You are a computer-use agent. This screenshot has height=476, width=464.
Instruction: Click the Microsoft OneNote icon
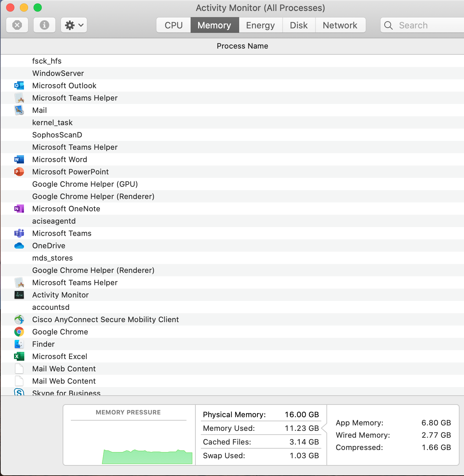coord(19,209)
